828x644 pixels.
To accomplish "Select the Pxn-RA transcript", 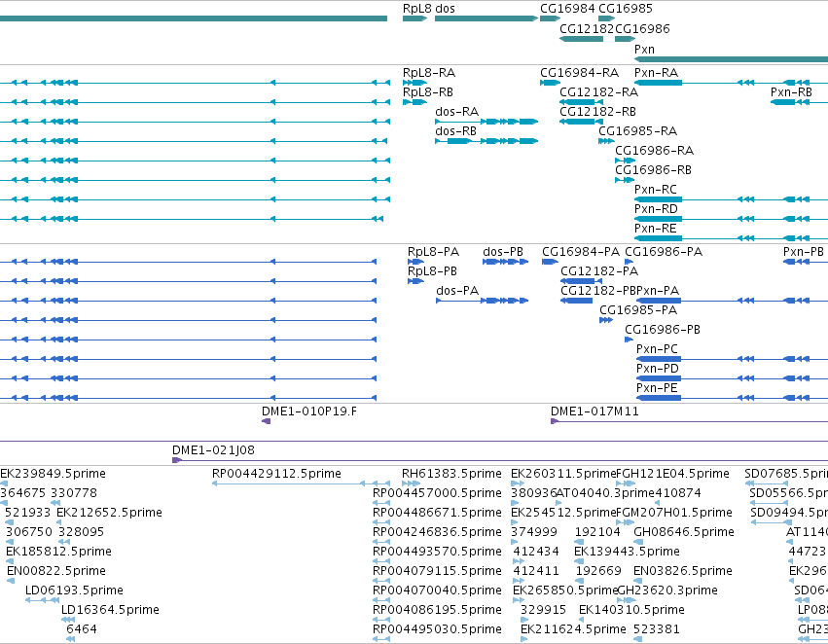I will (657, 72).
